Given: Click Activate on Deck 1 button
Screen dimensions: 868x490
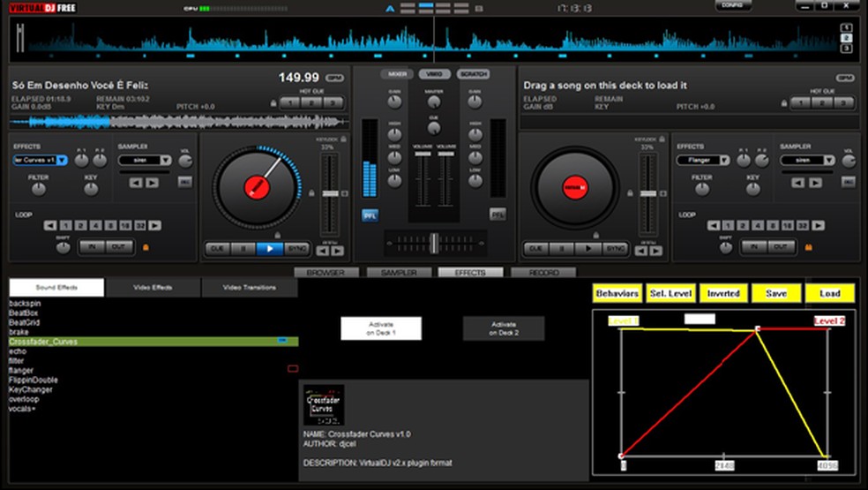Looking at the screenshot, I should tap(381, 328).
